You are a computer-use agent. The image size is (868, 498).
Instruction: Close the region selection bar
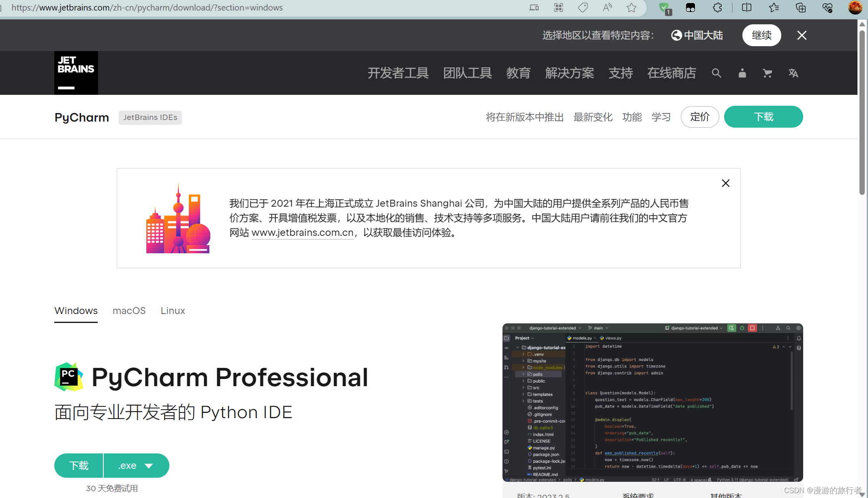802,35
